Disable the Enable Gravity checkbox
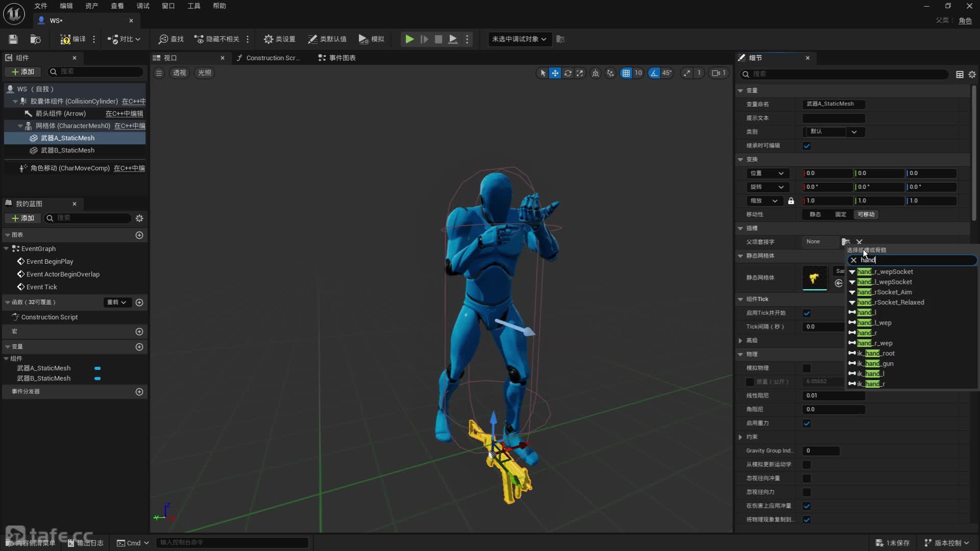The width and height of the screenshot is (980, 551). coord(806,423)
